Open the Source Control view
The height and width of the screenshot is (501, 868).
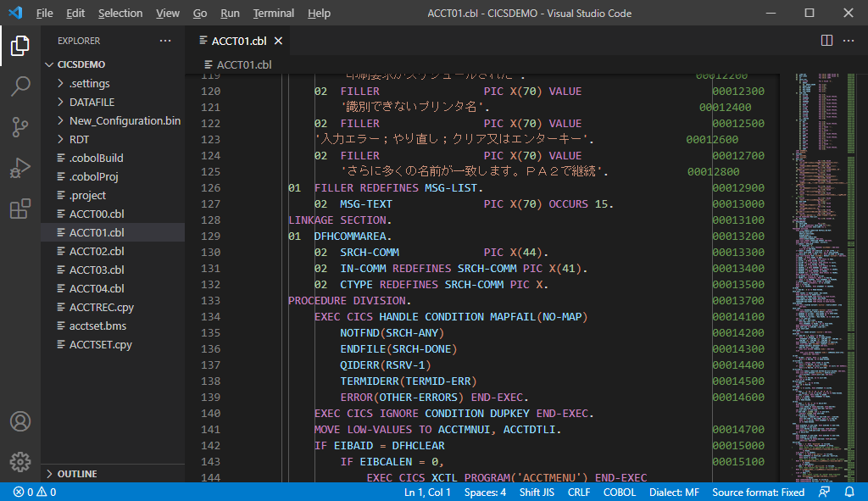point(20,127)
